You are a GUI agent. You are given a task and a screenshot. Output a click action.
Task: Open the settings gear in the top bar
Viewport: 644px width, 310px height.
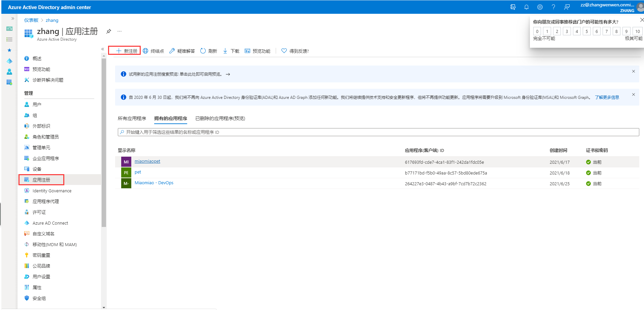540,7
